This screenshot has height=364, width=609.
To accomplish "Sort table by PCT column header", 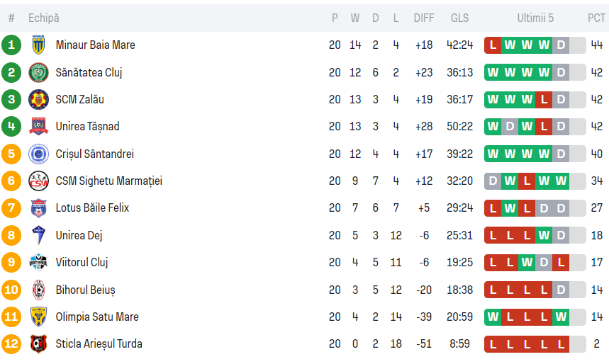I will coord(596,18).
